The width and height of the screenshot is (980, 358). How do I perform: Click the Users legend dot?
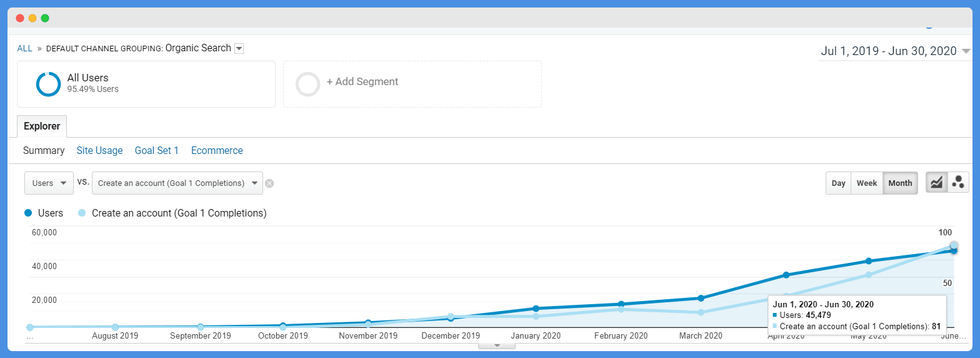click(x=28, y=213)
